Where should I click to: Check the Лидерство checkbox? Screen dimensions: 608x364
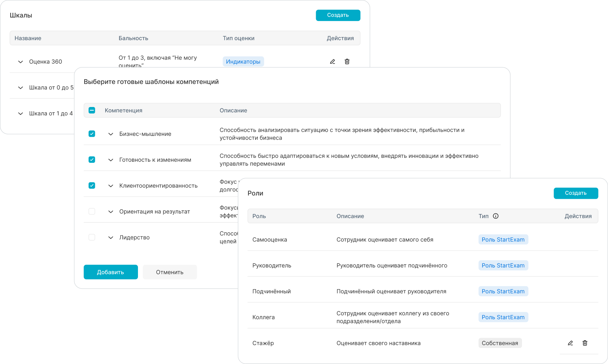92,237
